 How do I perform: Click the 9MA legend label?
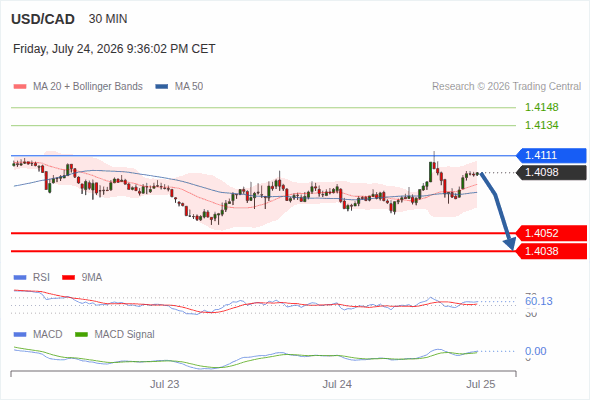pyautogui.click(x=92, y=278)
